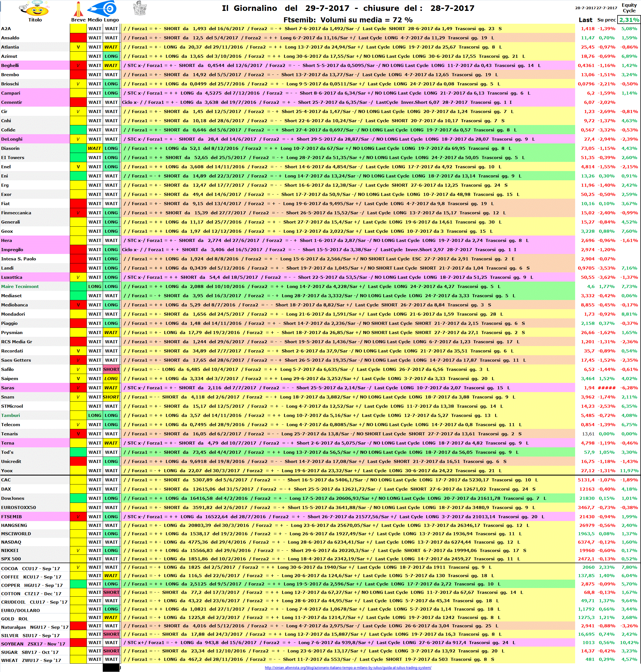Click the yellow WAIT Lungo cell for GOLD
The width and height of the screenshot is (641, 672).
111,618
